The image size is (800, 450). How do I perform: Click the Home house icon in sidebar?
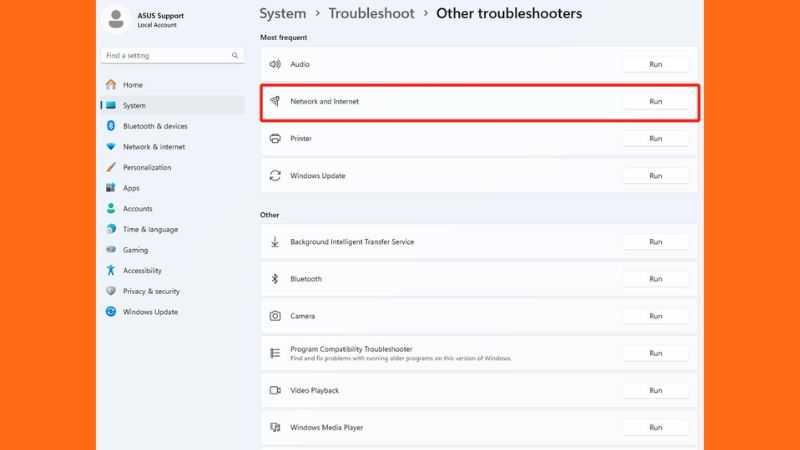[111, 85]
